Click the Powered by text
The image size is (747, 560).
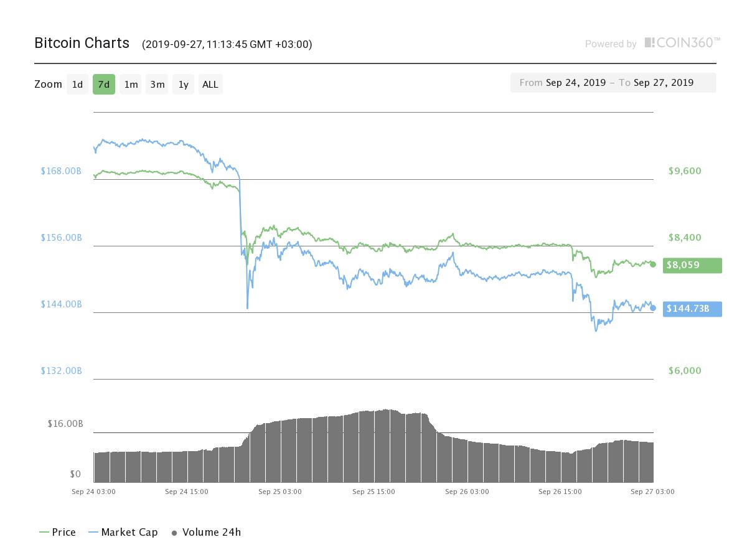coord(611,44)
